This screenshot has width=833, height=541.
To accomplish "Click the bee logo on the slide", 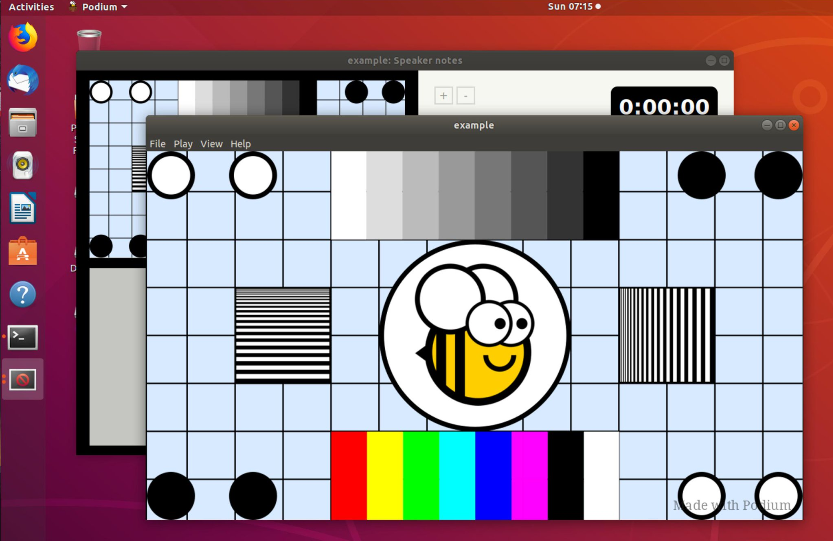I will click(x=475, y=335).
